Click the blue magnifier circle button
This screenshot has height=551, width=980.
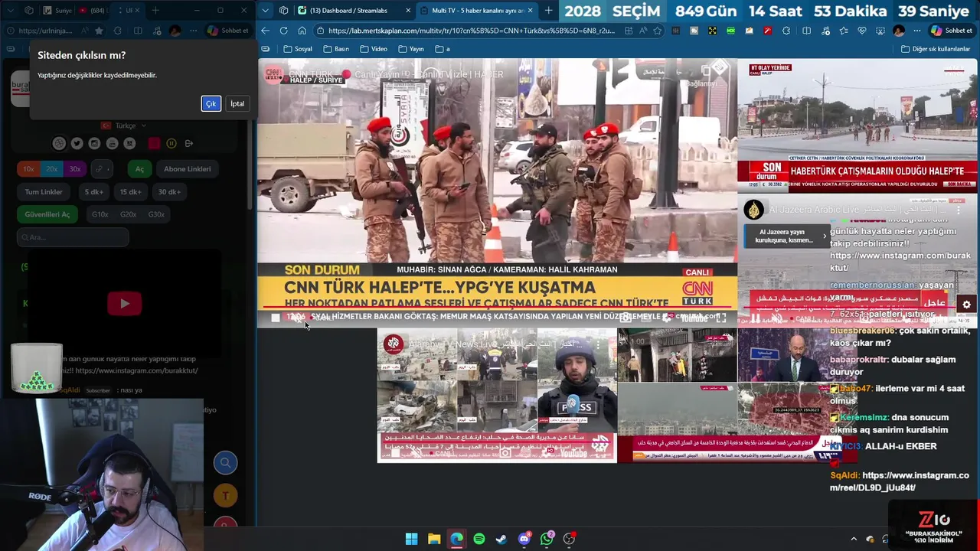[x=225, y=462]
